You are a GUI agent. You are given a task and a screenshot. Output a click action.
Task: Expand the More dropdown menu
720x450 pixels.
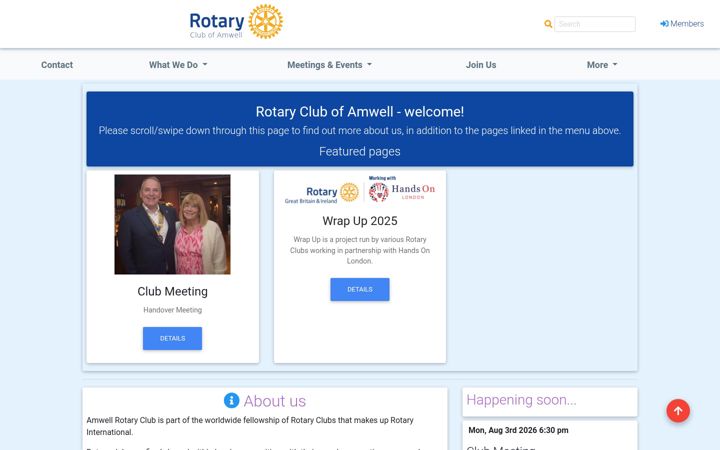[602, 65]
